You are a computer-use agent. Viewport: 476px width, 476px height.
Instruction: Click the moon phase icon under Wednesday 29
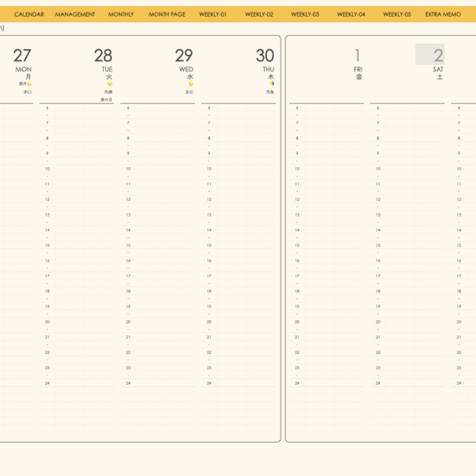click(x=191, y=84)
